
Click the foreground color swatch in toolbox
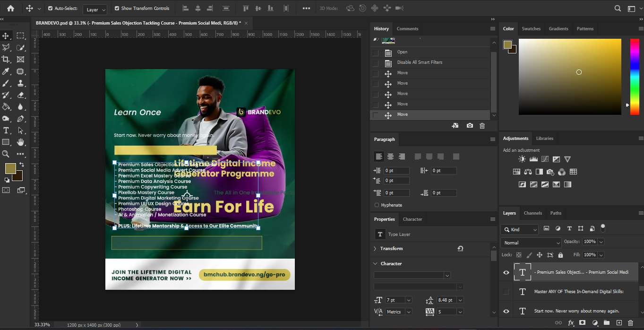coord(10,168)
